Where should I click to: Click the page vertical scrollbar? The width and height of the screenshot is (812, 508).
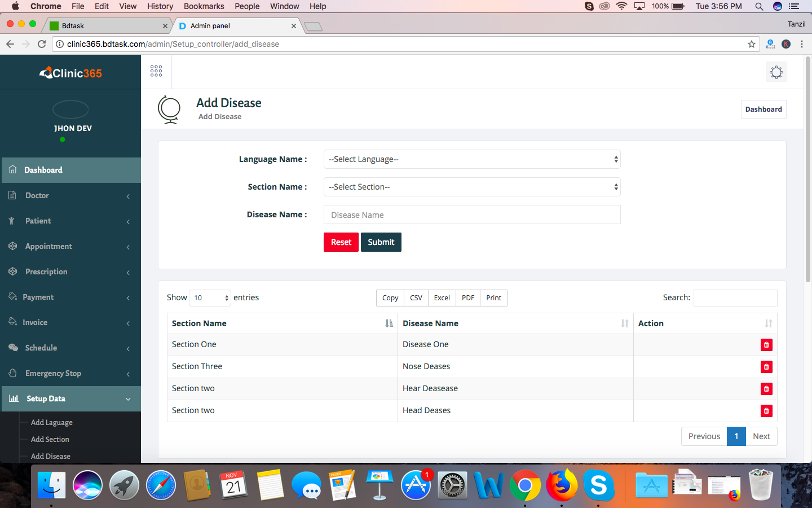[x=807, y=169]
